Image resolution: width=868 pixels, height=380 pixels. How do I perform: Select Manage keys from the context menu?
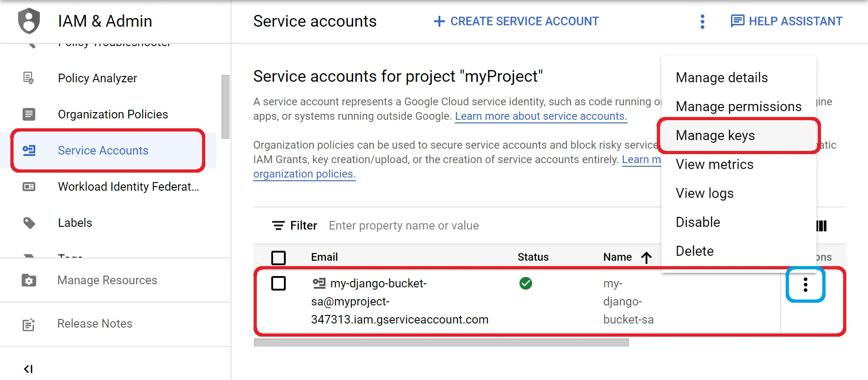(x=715, y=136)
